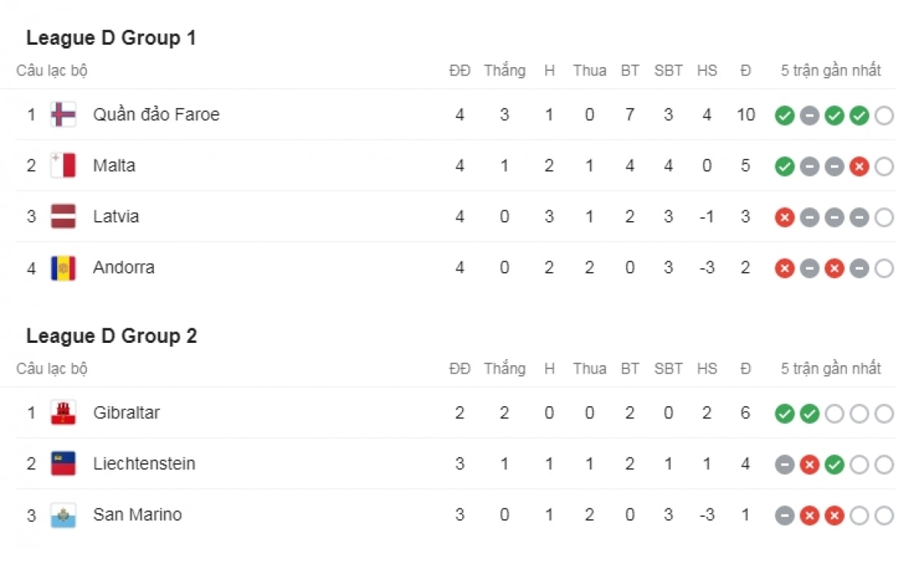Click the League D Group 1 heading

pos(112,38)
